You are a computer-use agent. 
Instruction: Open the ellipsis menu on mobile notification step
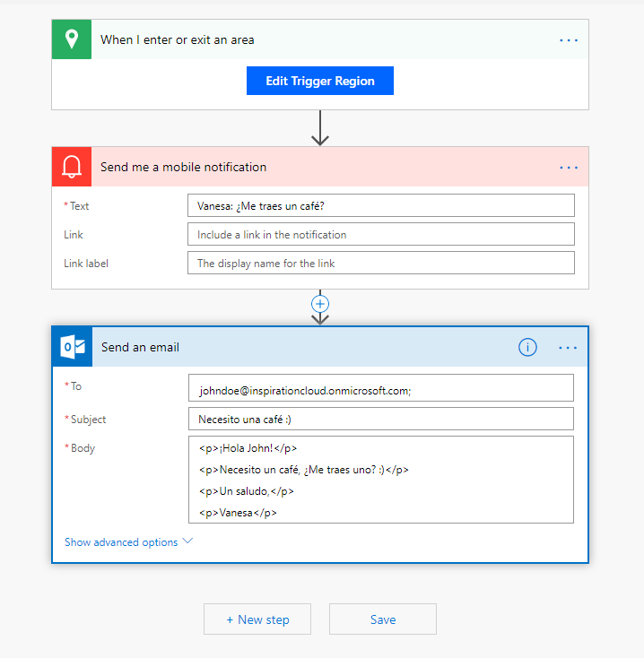(x=569, y=167)
